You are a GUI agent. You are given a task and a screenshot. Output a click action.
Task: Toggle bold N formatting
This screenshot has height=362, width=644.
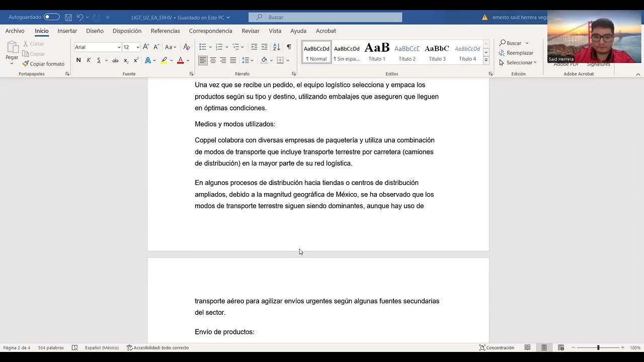pos(78,60)
